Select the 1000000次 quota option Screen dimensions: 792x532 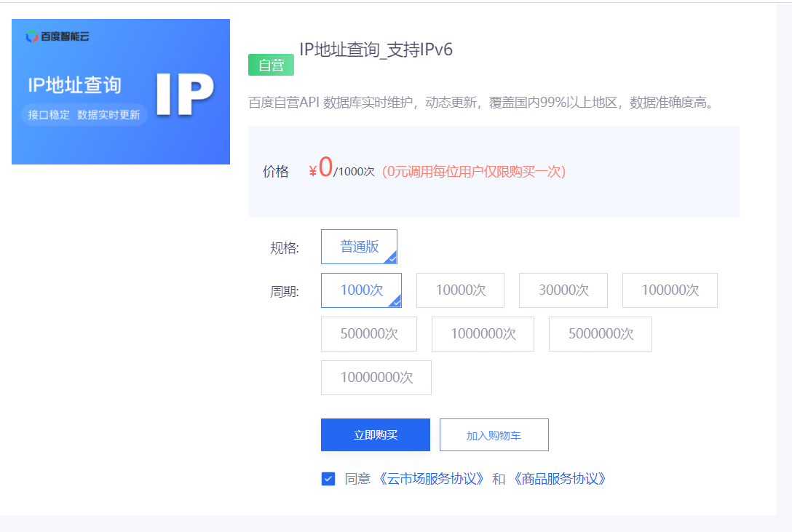(x=482, y=334)
